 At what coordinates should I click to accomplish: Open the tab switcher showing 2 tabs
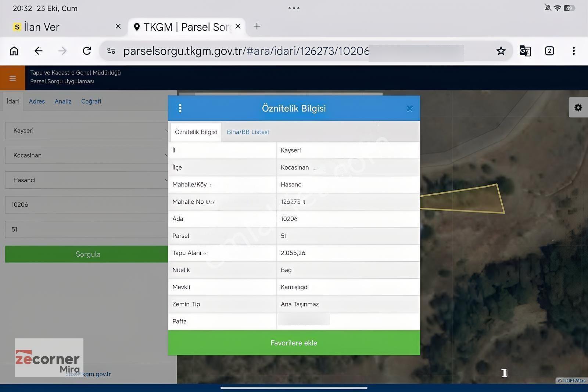point(549,51)
